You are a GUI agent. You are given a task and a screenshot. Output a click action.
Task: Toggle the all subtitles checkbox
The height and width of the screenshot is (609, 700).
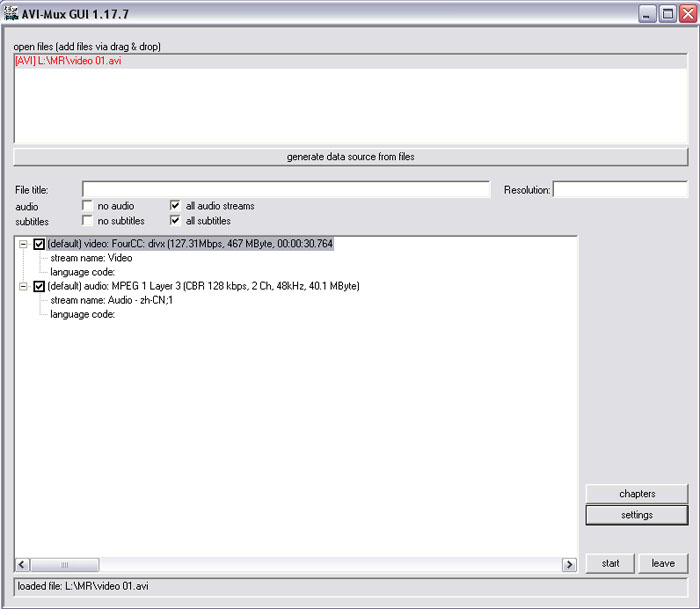click(175, 221)
